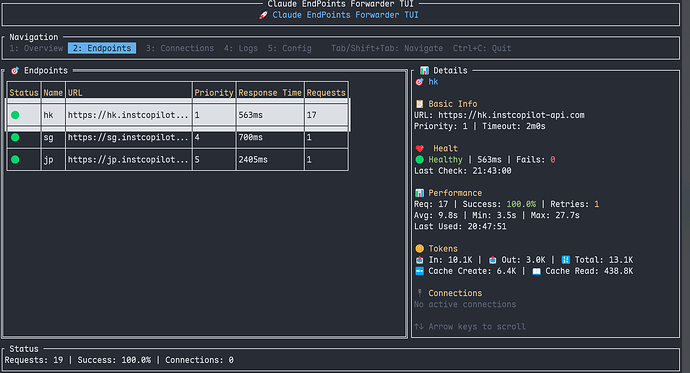The width and height of the screenshot is (690, 373).
Task: Open the 3: Connections tab
Action: tap(180, 48)
